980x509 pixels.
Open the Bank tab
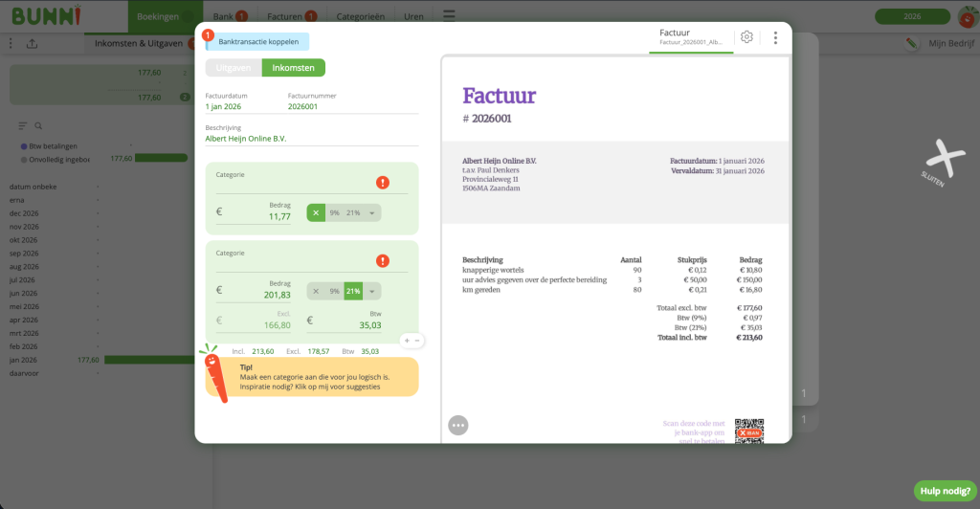[230, 16]
